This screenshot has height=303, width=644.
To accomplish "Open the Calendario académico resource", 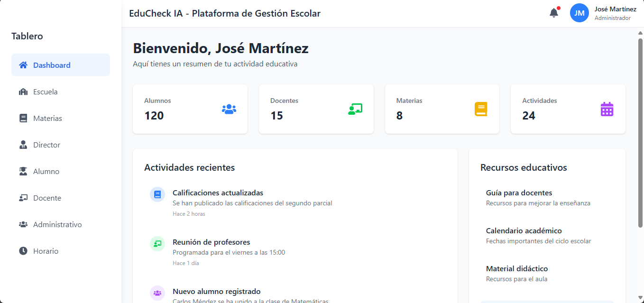I will [x=547, y=236].
